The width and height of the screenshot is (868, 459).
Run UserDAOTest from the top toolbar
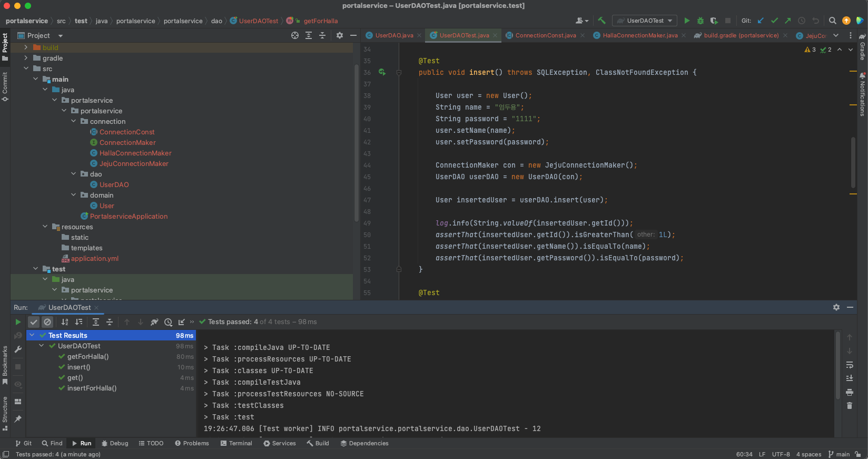click(x=687, y=21)
